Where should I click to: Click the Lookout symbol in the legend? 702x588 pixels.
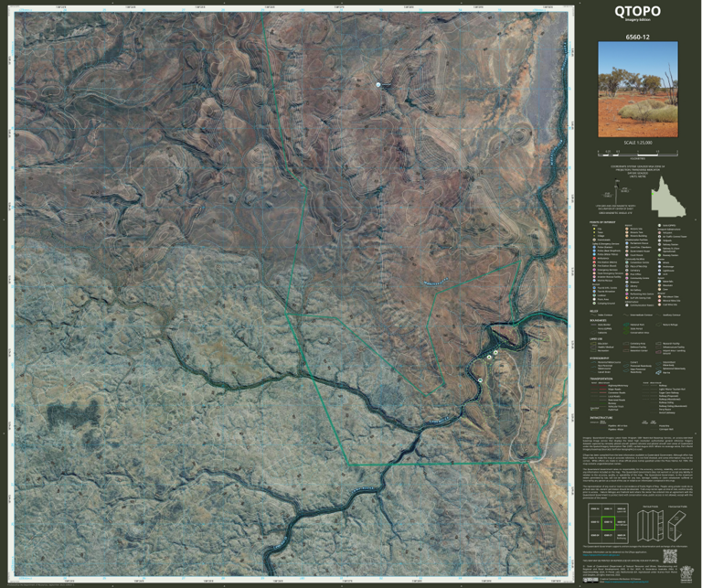(594, 295)
